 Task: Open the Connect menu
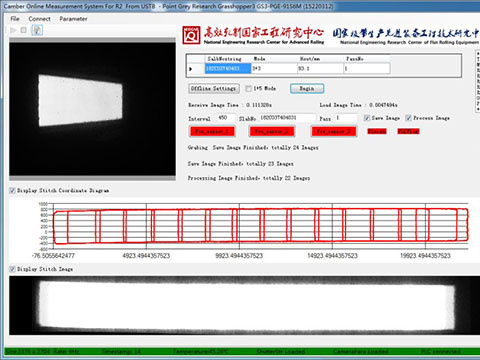pyautogui.click(x=39, y=19)
